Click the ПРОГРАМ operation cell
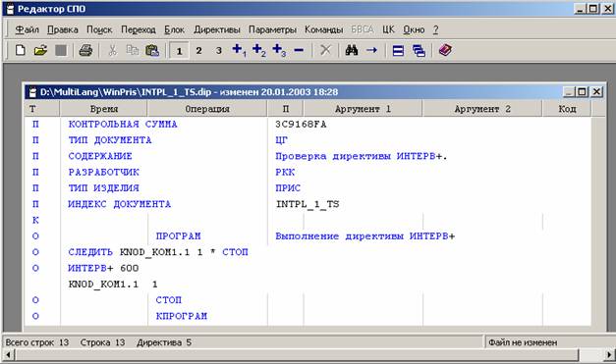616x364 pixels. click(x=179, y=236)
